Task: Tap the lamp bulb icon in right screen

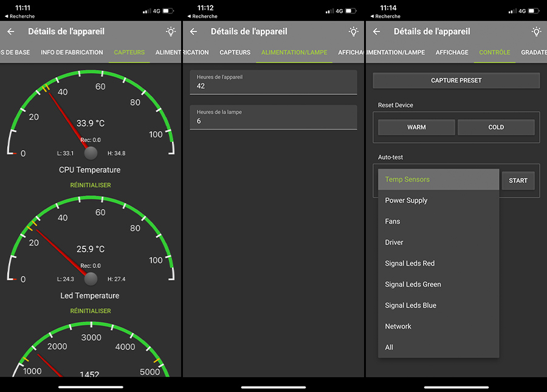Action: tap(536, 32)
